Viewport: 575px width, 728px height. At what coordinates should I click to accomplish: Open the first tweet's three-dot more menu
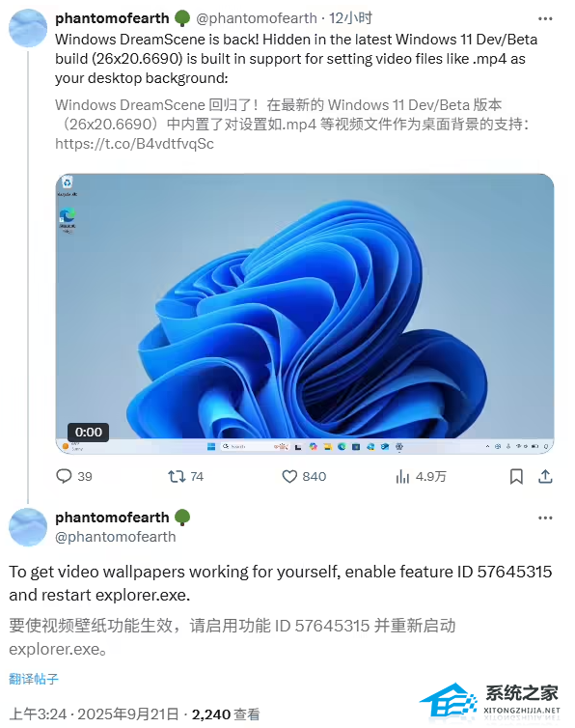click(x=545, y=19)
